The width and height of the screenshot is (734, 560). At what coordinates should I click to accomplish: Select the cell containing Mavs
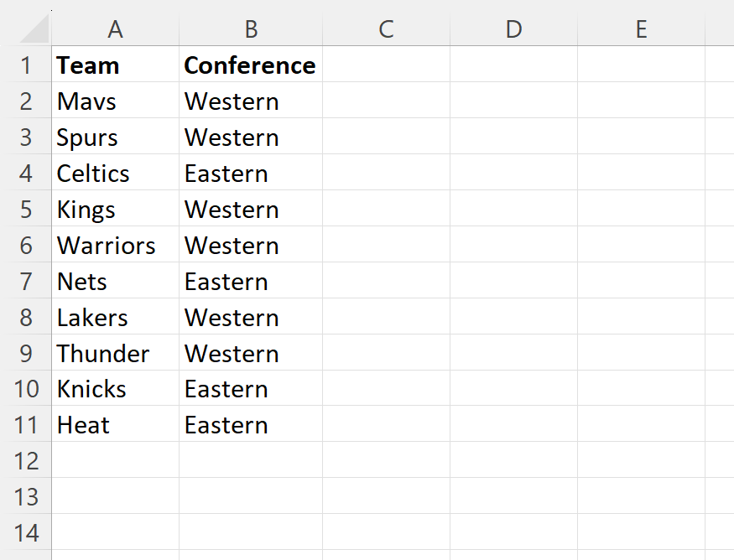115,101
